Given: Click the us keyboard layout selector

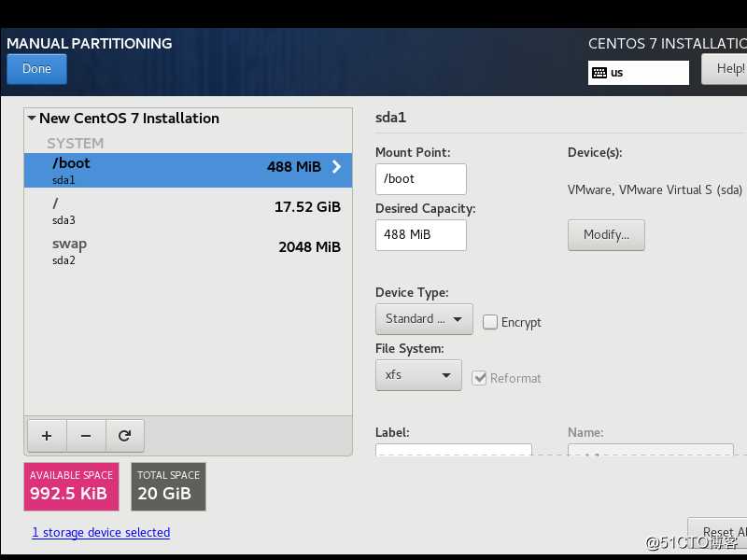Looking at the screenshot, I should (639, 73).
